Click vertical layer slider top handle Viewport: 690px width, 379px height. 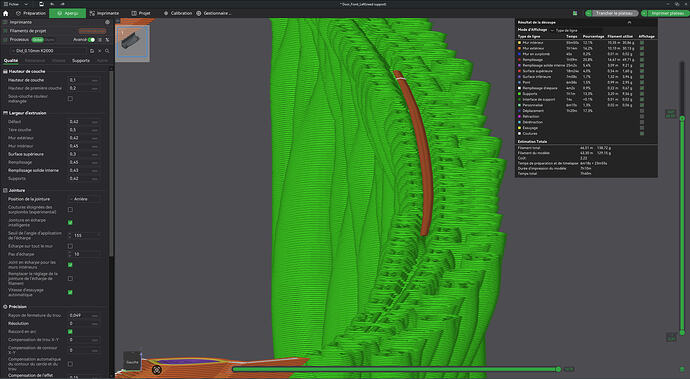pos(682,118)
